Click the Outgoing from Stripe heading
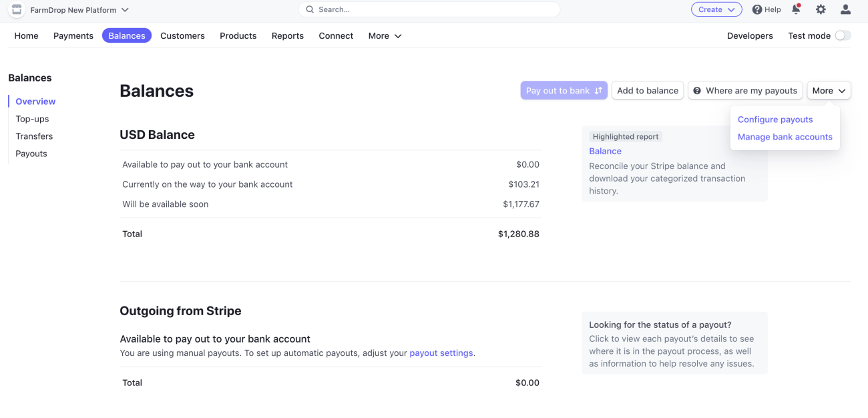The height and width of the screenshot is (418, 868). coord(180,311)
